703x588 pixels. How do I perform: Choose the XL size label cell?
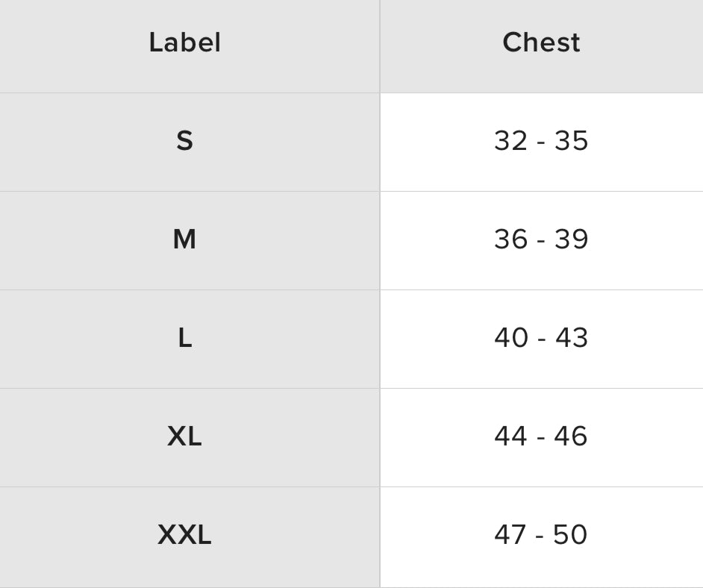[184, 437]
